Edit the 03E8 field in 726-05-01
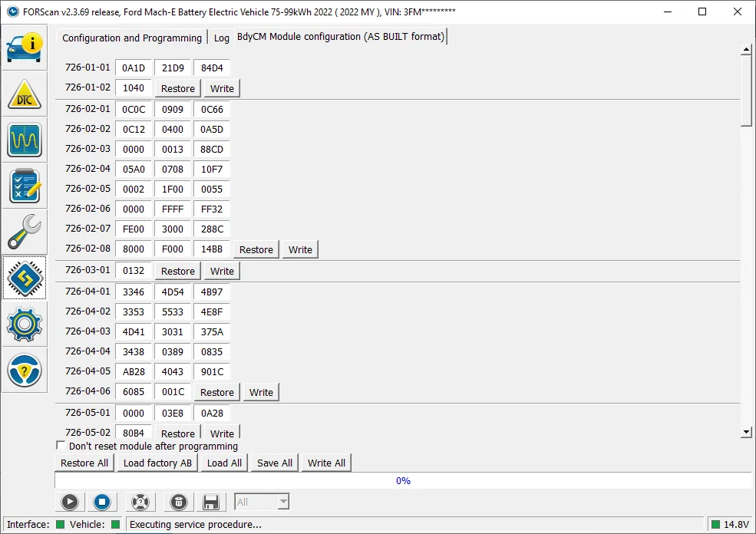Image resolution: width=756 pixels, height=534 pixels. pos(173,413)
